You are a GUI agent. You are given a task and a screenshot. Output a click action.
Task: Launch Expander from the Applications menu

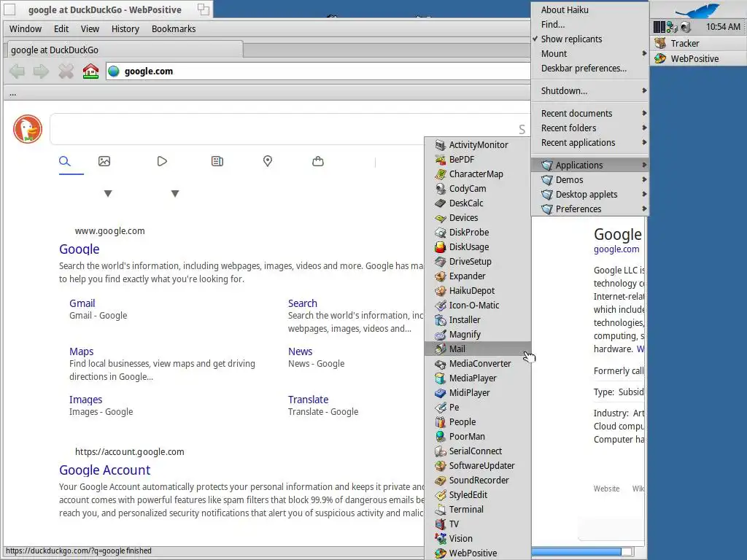pos(477,276)
